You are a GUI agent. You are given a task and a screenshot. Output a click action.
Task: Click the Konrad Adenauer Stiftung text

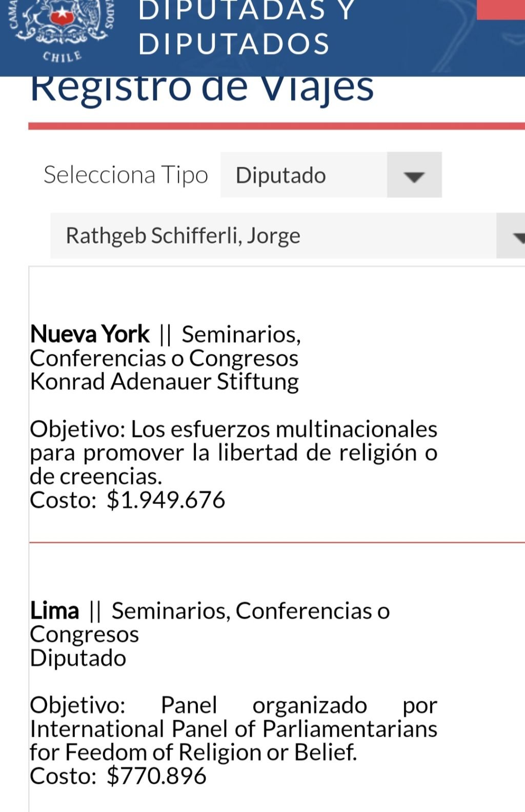point(165,382)
